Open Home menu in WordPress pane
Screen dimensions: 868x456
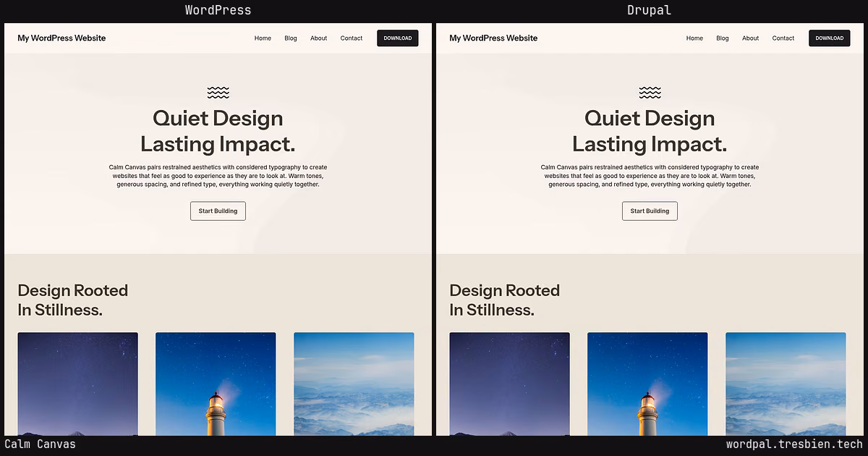(263, 38)
